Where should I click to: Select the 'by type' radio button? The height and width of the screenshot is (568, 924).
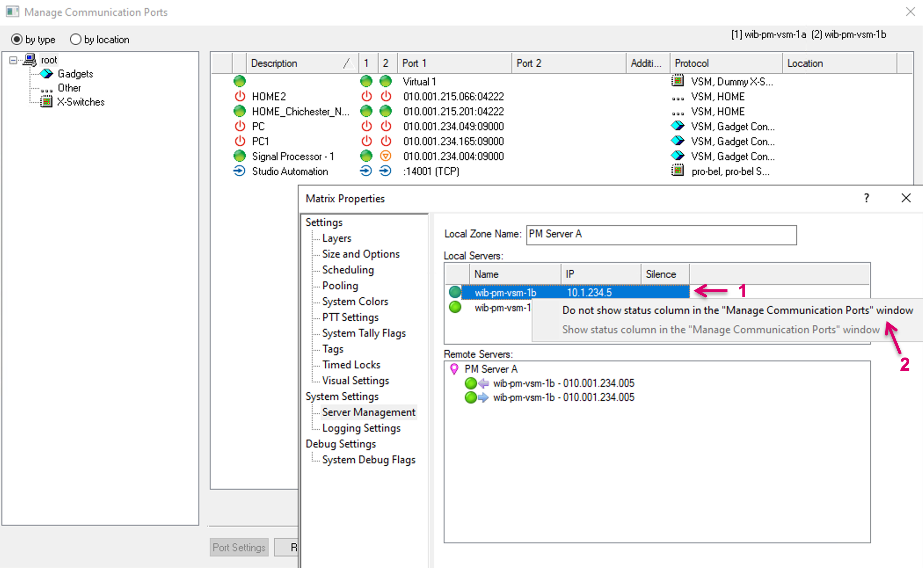[x=17, y=39]
